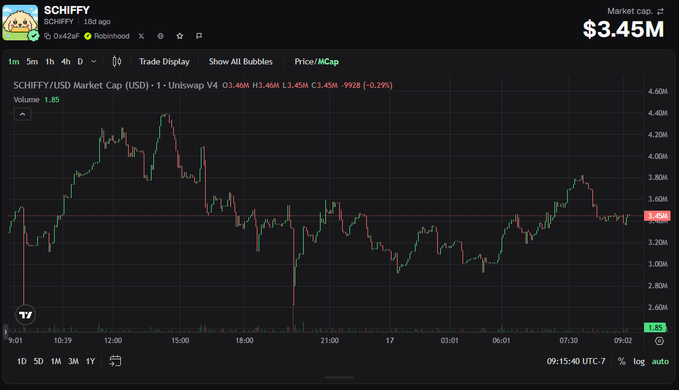Toggle Price/MCap chart mode

[x=317, y=61]
